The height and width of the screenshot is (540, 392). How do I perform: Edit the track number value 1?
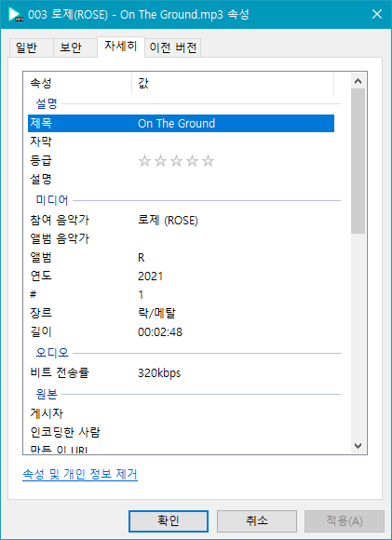tap(141, 295)
